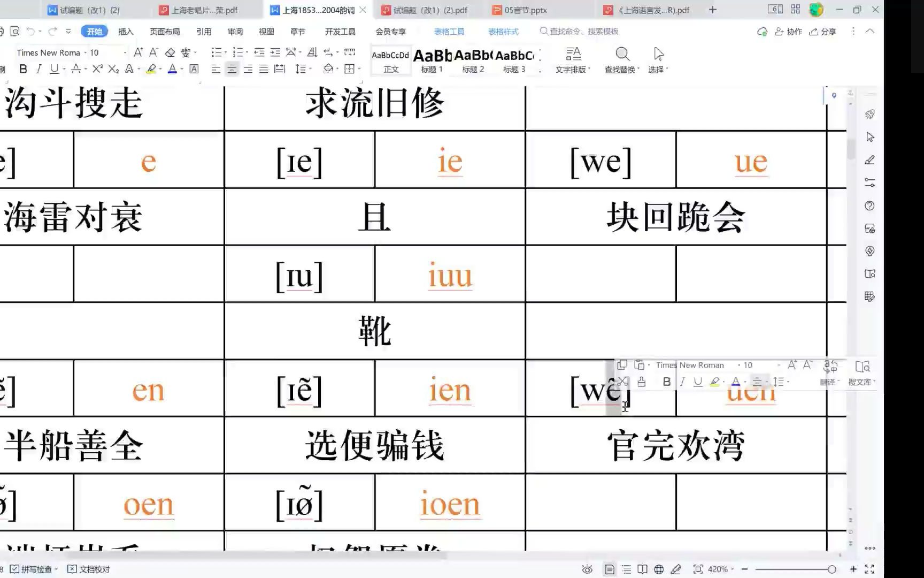Switch to reading view in status bar
The image size is (924, 578).
[643, 569]
